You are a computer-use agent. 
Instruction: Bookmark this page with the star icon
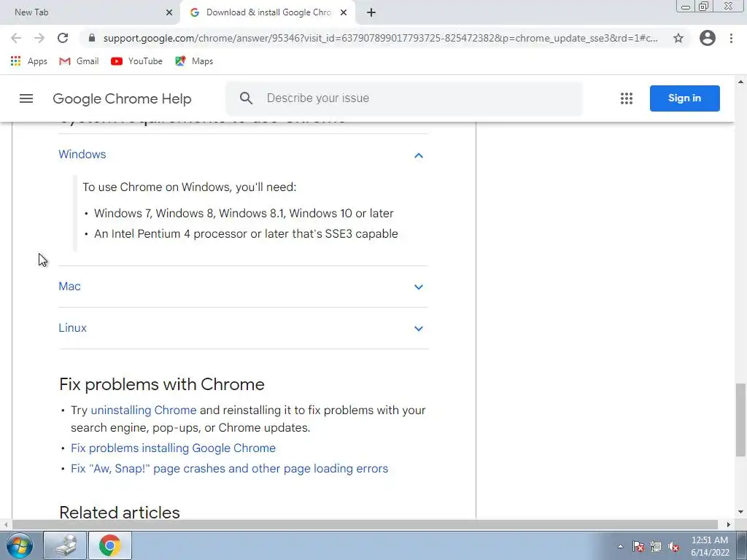point(678,38)
